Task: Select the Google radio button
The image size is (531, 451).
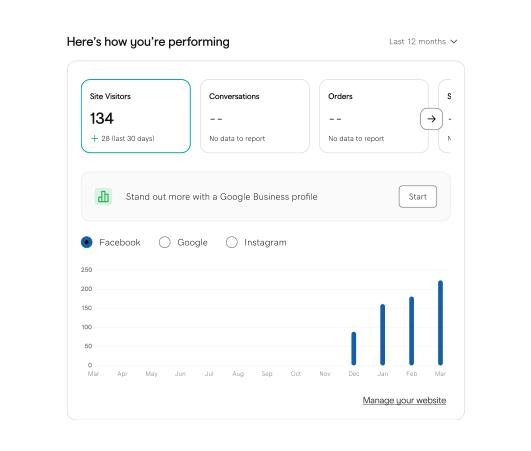Action: pyautogui.click(x=165, y=242)
